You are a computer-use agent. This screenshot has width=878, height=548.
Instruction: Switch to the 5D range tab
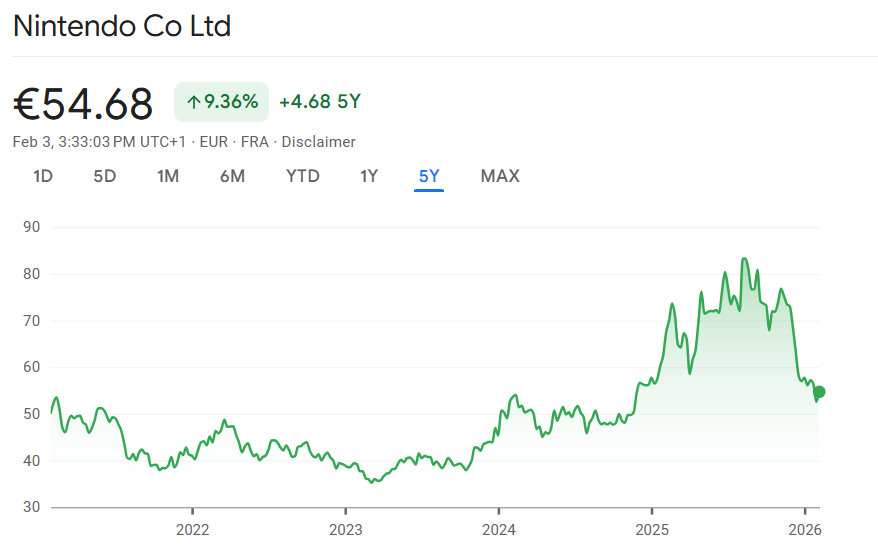coord(105,176)
